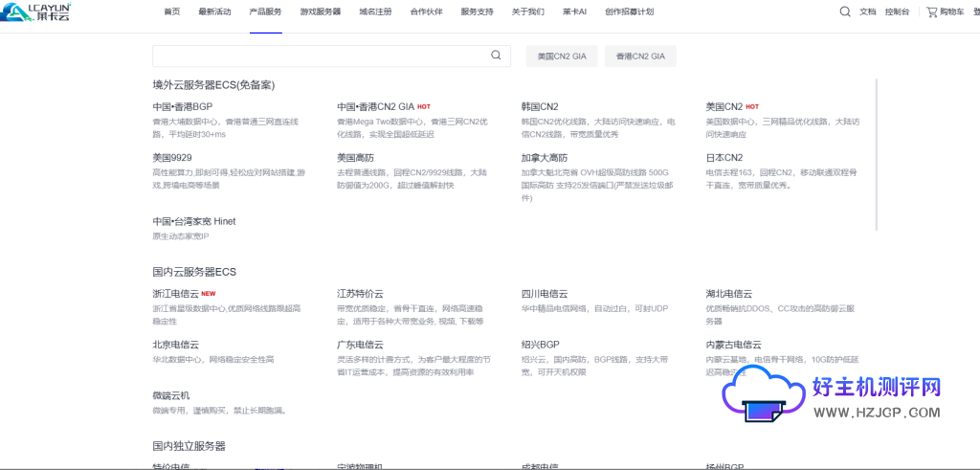Click HOT badge beside 美国CN2
The height and width of the screenshot is (470, 980).
(x=752, y=106)
